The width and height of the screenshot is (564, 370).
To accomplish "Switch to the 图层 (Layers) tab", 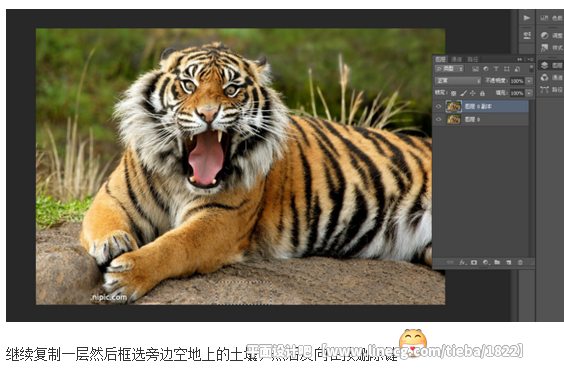I will coord(441,59).
